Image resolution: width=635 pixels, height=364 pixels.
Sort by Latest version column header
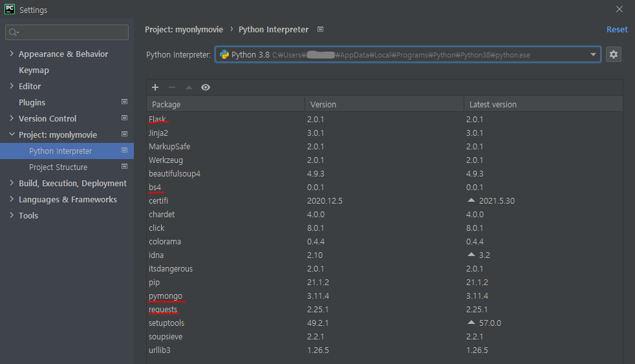543,104
